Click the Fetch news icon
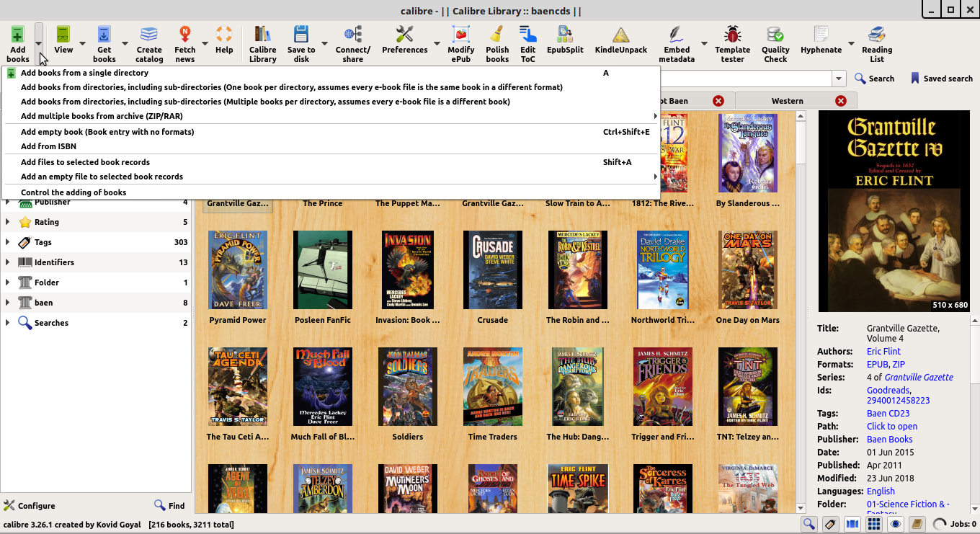The height and width of the screenshot is (534, 980). pos(185,34)
